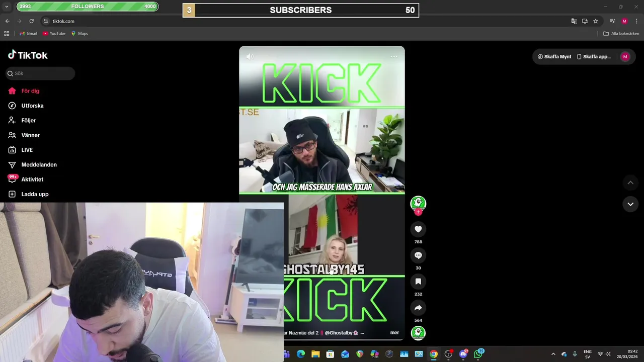Open the Chrome apps grid shortcut
Image resolution: width=644 pixels, height=362 pixels.
pyautogui.click(x=7, y=34)
